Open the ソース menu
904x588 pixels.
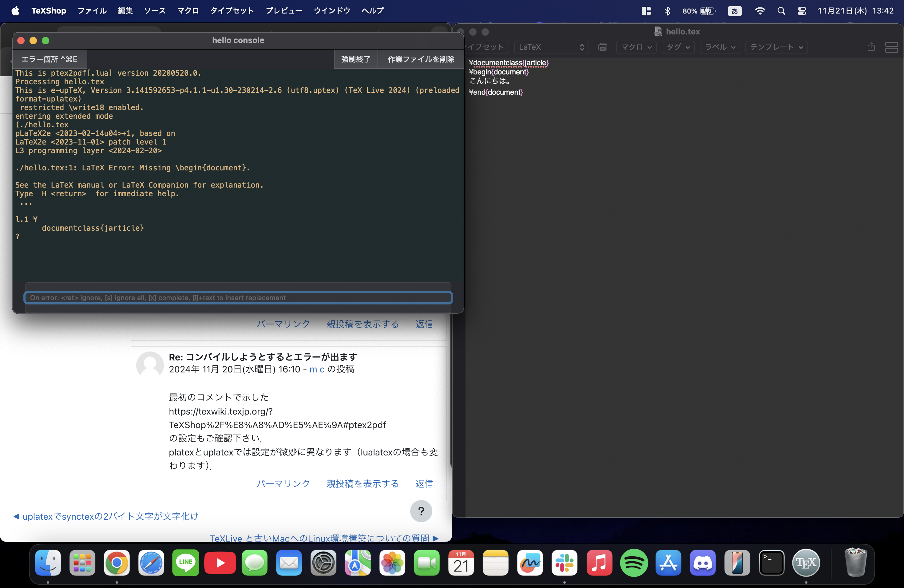(x=155, y=11)
